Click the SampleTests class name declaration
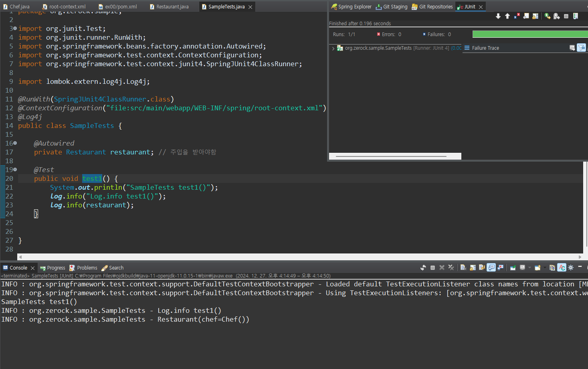 pos(92,126)
